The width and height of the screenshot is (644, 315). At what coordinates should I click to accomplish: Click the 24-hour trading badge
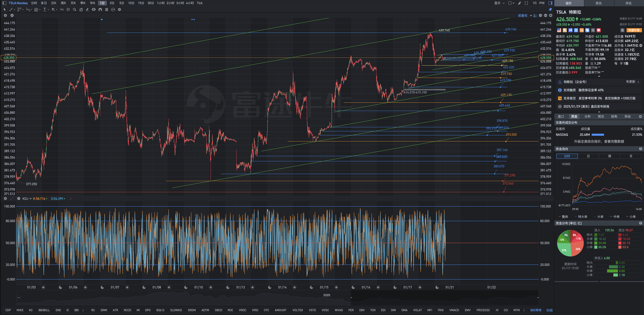570,30
